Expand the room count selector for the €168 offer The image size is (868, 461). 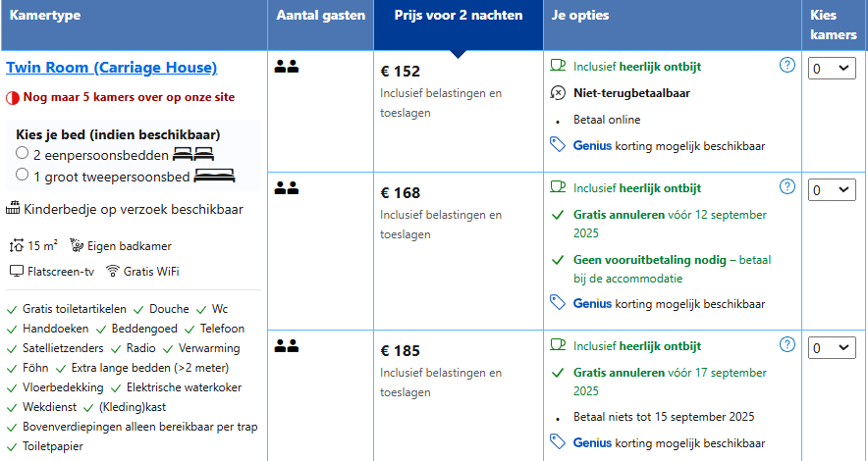[832, 190]
